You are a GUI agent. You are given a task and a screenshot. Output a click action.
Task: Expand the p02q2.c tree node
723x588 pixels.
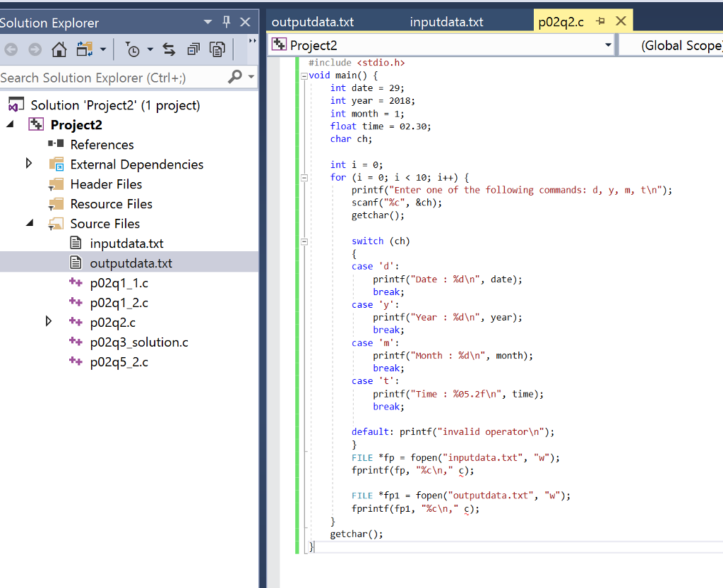click(x=49, y=322)
